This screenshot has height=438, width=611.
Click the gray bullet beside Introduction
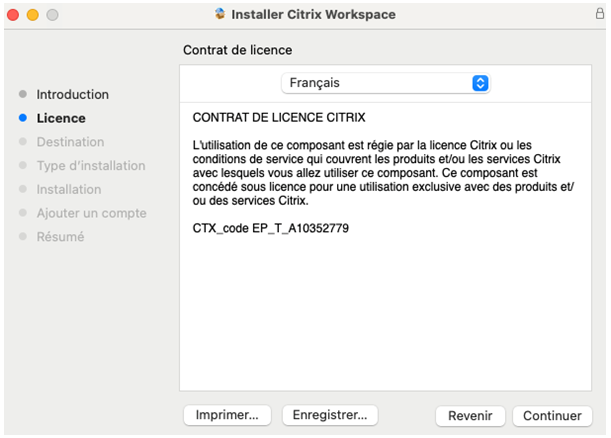click(23, 94)
